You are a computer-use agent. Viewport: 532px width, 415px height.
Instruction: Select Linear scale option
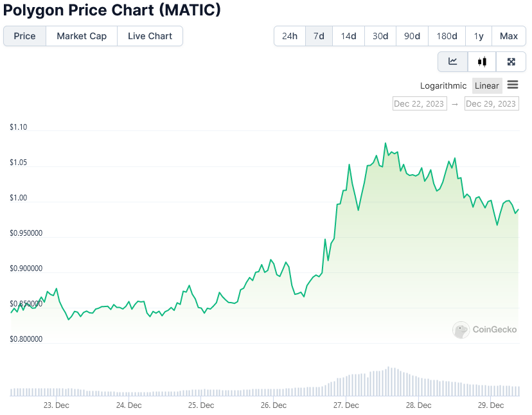click(x=487, y=85)
